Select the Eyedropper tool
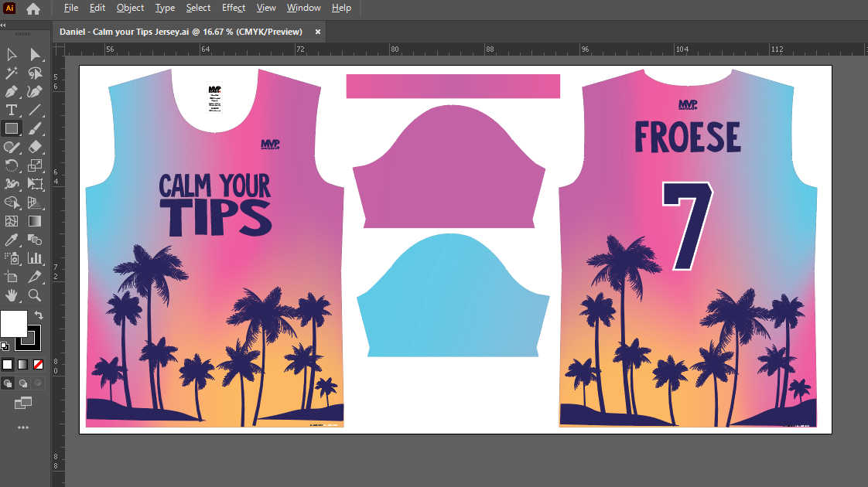Screen dimensions: 868x487 pos(12,240)
